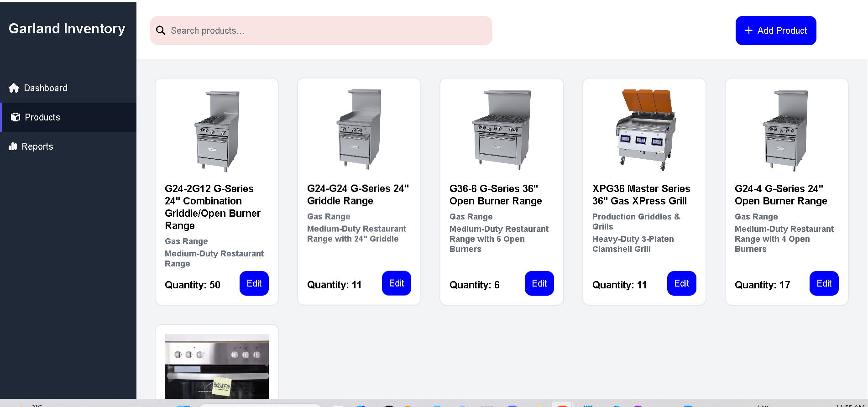Click the G24-4 Open Burner Range image

(786, 130)
